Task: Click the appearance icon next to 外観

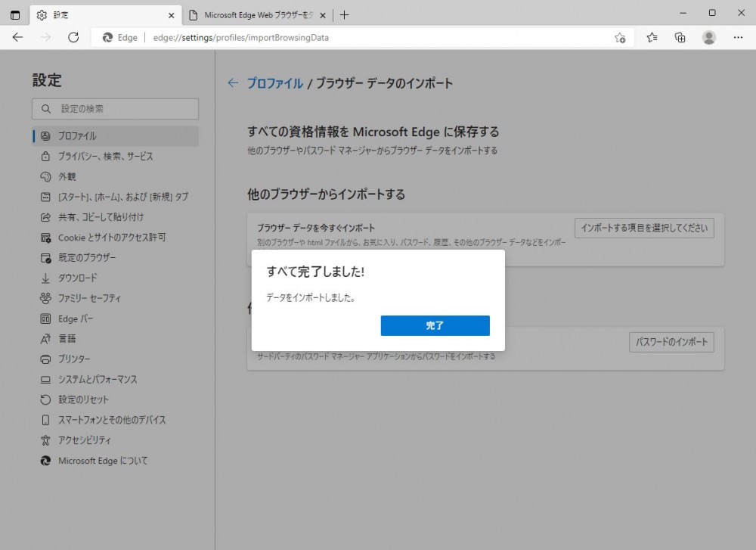Action: click(x=45, y=176)
